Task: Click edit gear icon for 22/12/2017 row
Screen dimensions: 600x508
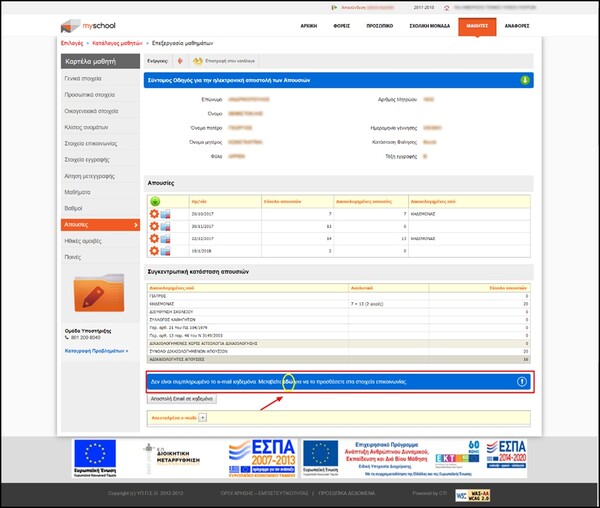Action: pyautogui.click(x=155, y=239)
